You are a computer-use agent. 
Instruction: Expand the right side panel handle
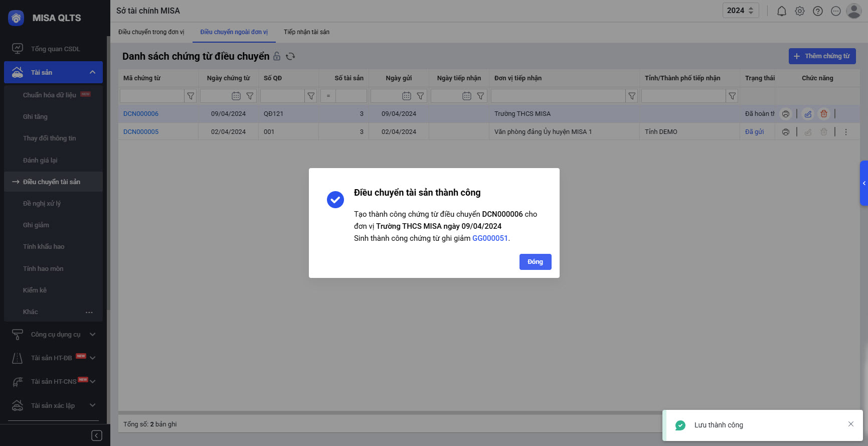click(864, 183)
